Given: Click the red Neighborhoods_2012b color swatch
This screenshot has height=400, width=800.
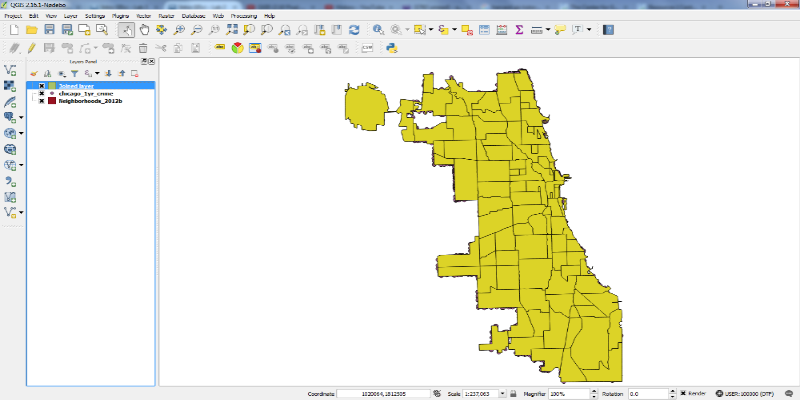Looking at the screenshot, I should tap(52, 101).
